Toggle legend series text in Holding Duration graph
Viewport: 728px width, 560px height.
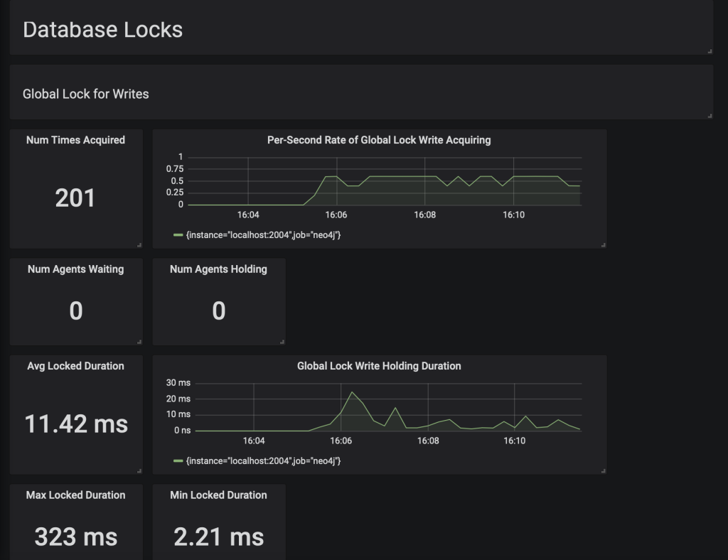click(263, 461)
